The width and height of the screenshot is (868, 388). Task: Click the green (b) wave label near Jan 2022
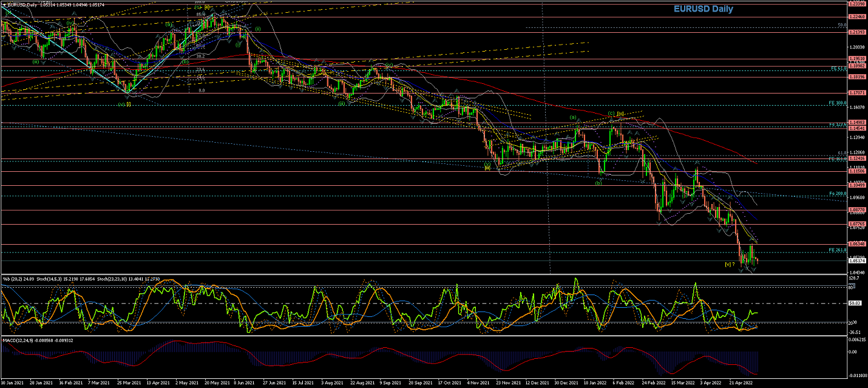[x=598, y=182]
